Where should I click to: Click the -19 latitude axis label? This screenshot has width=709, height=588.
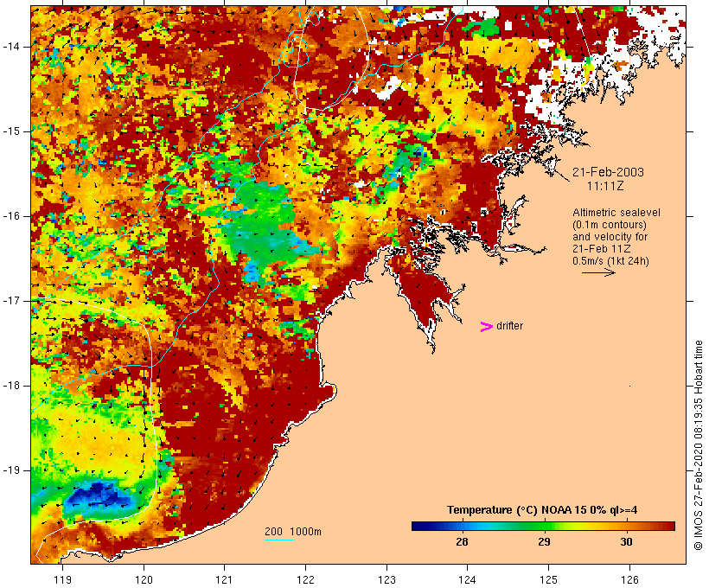[x=11, y=470]
